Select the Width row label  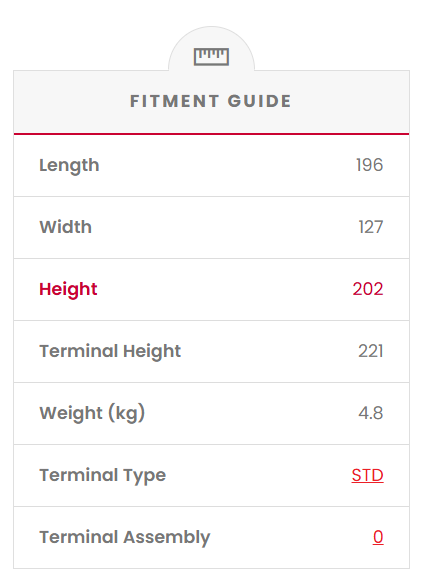tap(66, 227)
